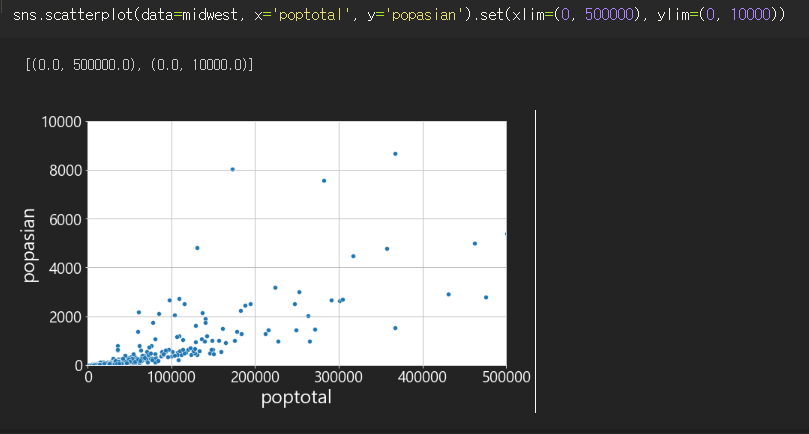Click the highest data point near 8700

[x=395, y=154]
